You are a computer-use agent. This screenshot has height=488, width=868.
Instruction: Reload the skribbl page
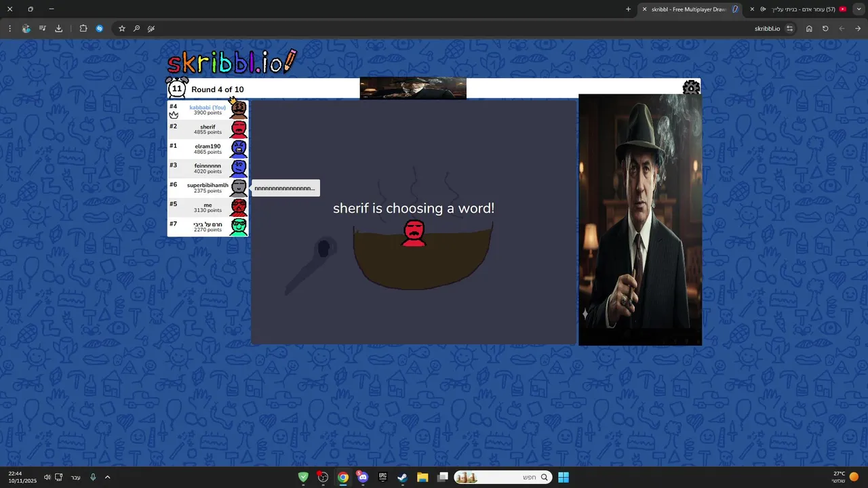pos(825,28)
